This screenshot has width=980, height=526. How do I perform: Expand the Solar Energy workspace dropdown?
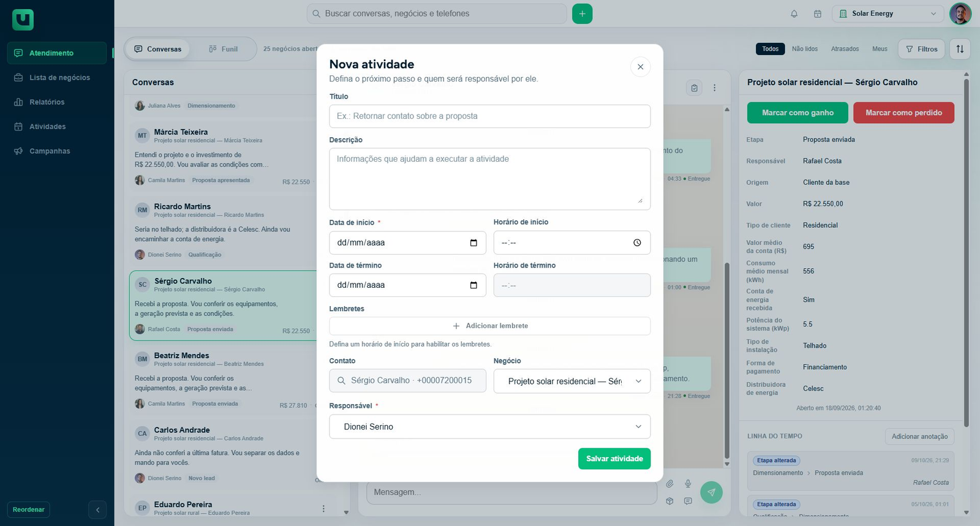[888, 13]
